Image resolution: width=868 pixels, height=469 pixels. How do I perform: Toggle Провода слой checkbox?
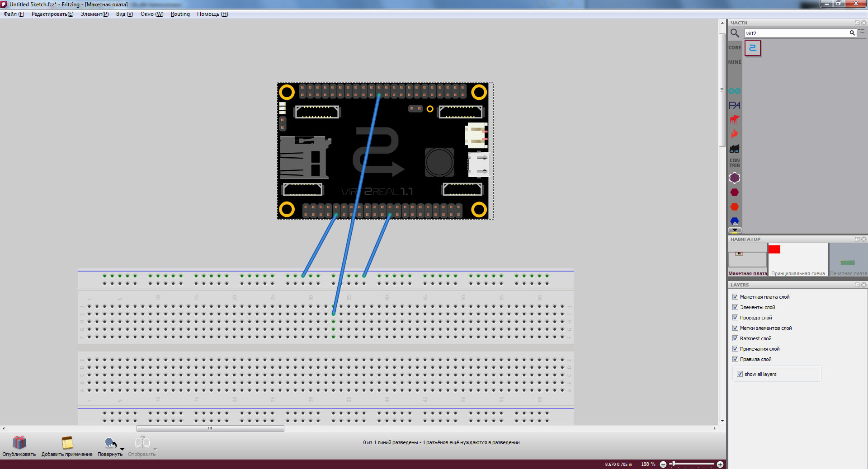click(x=735, y=318)
